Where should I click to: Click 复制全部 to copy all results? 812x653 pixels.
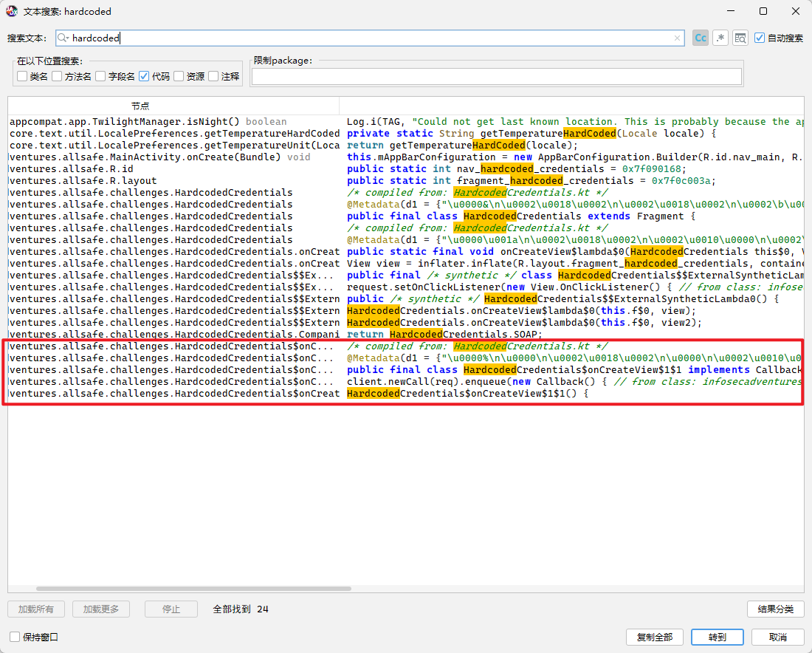(655, 637)
